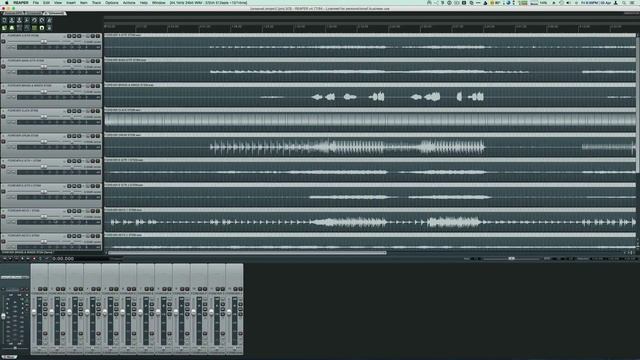This screenshot has height=360, width=640.
Task: Toggle envelope points move with items icon
Action: pos(27,28)
